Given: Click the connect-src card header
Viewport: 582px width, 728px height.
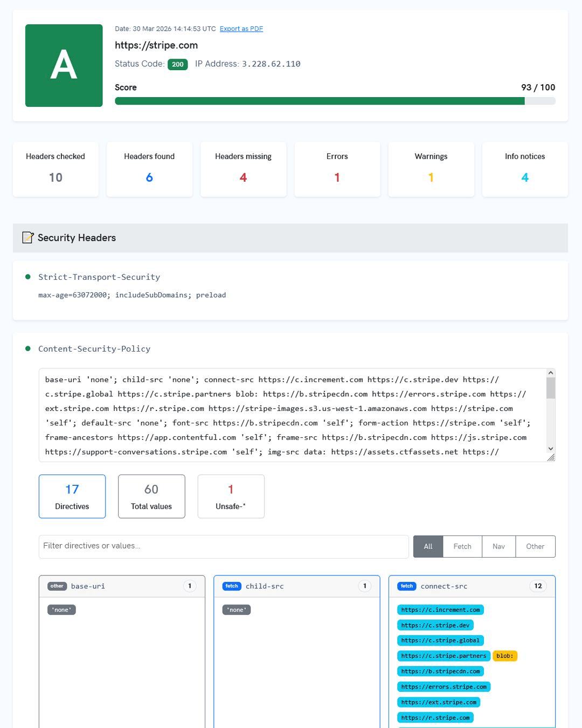Looking at the screenshot, I should [472, 586].
